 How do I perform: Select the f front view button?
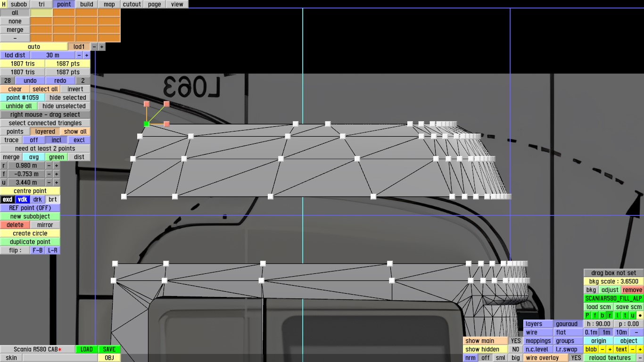pyautogui.click(x=595, y=315)
